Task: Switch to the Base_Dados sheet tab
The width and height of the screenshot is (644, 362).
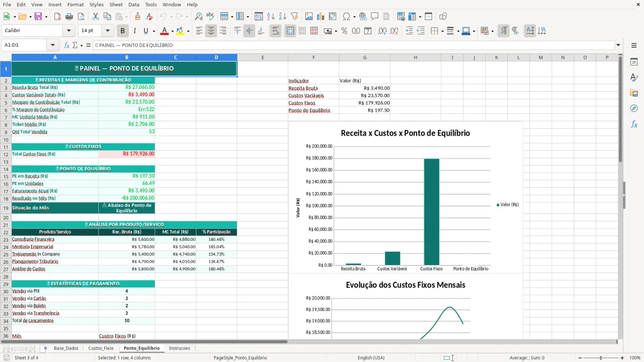Action: 66,348
